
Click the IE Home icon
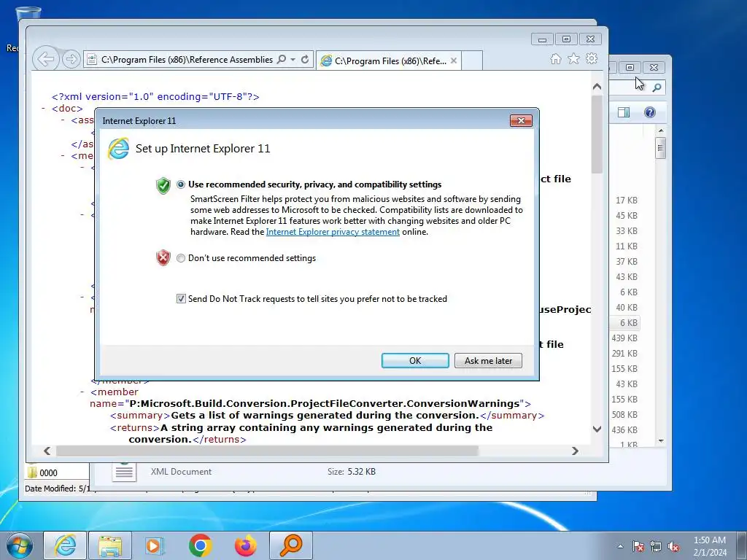pyautogui.click(x=555, y=58)
